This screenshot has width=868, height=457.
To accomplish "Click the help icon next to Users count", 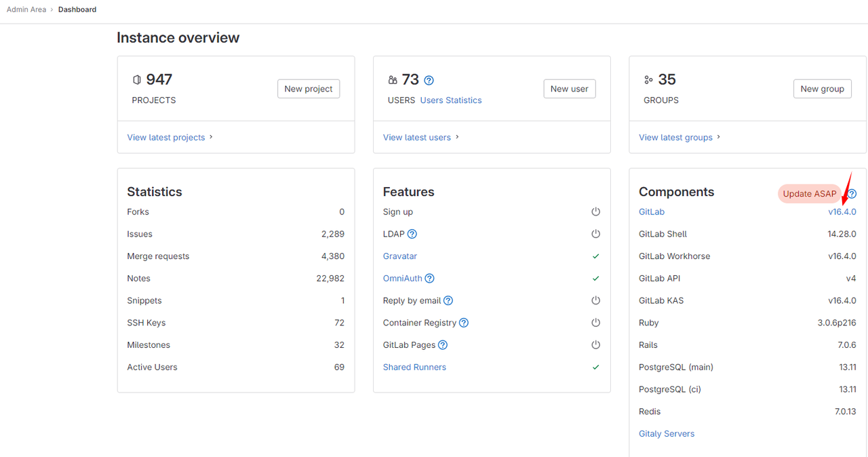I will pyautogui.click(x=429, y=80).
